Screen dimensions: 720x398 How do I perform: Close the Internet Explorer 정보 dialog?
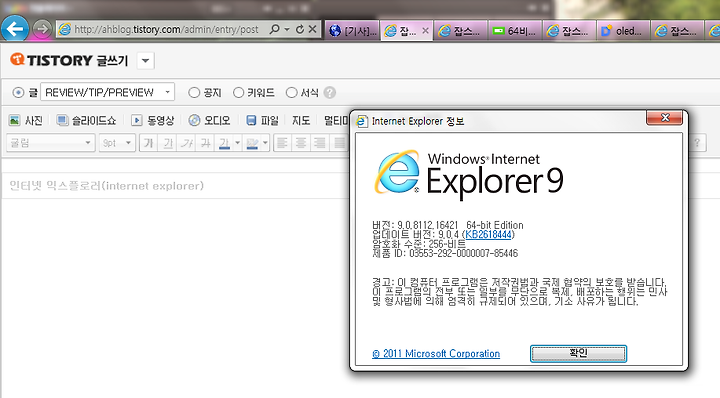[664, 118]
